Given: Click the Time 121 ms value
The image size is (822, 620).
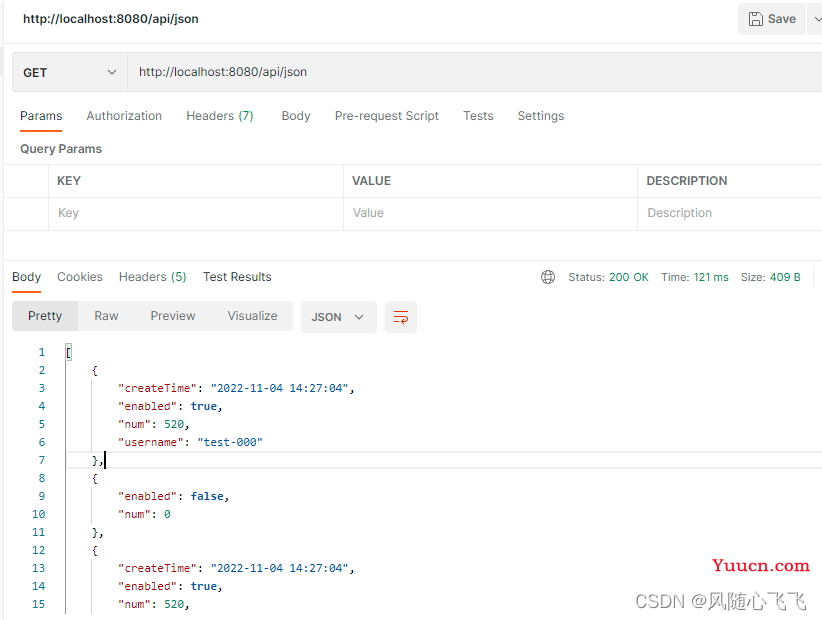Looking at the screenshot, I should click(x=710, y=277).
